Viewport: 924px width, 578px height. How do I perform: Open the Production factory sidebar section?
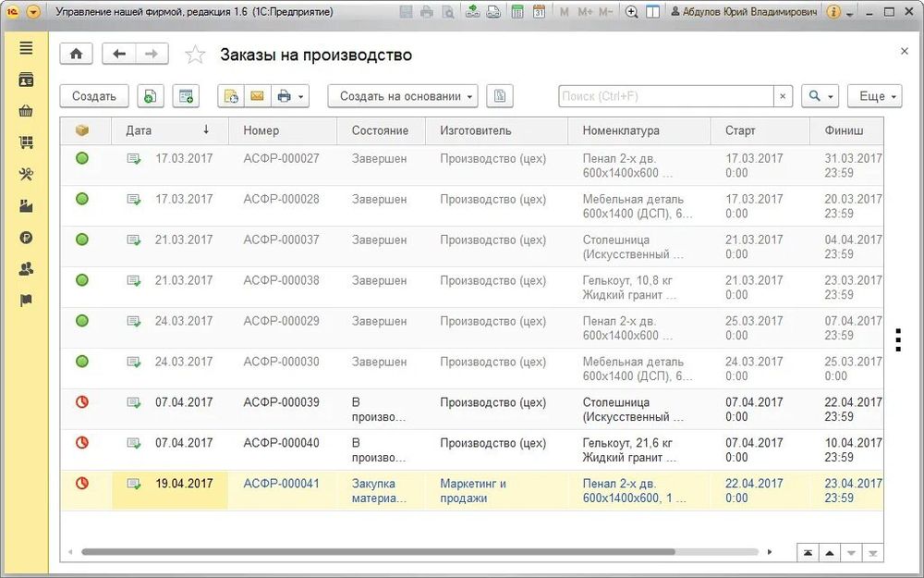coord(26,206)
